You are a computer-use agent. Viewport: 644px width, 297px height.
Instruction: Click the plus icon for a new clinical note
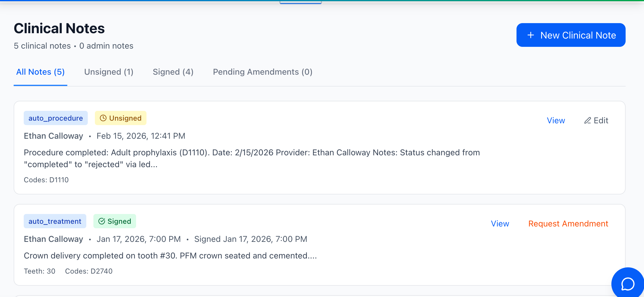pos(531,35)
